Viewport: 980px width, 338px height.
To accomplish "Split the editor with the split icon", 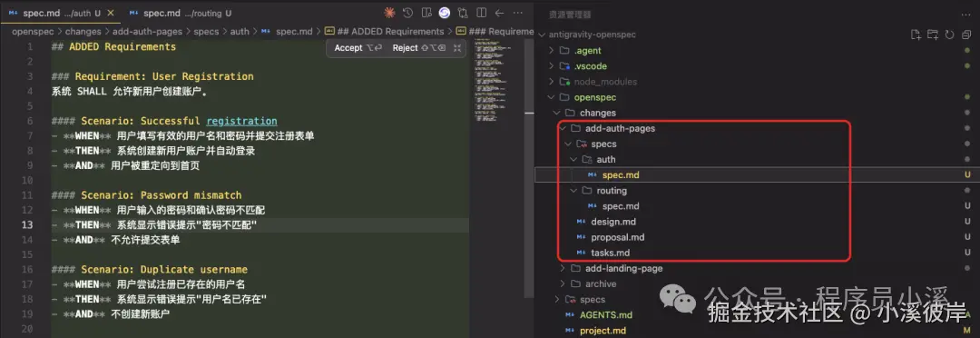I will click(481, 13).
